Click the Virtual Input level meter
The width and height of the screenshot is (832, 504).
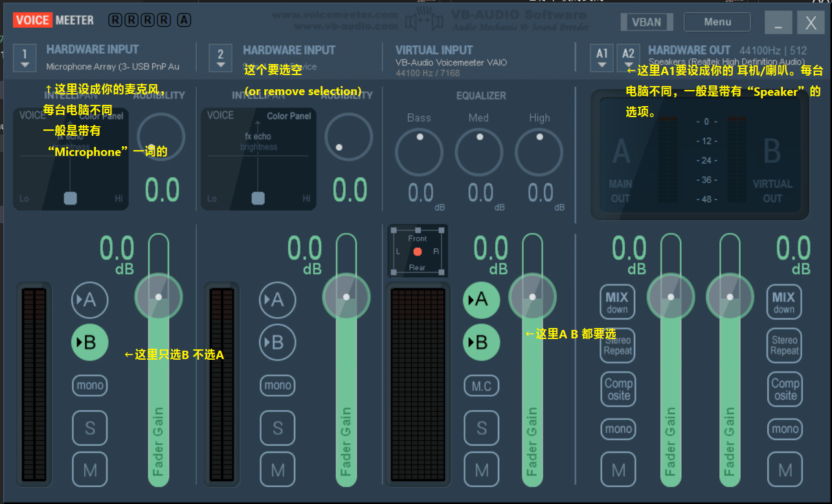[418, 384]
